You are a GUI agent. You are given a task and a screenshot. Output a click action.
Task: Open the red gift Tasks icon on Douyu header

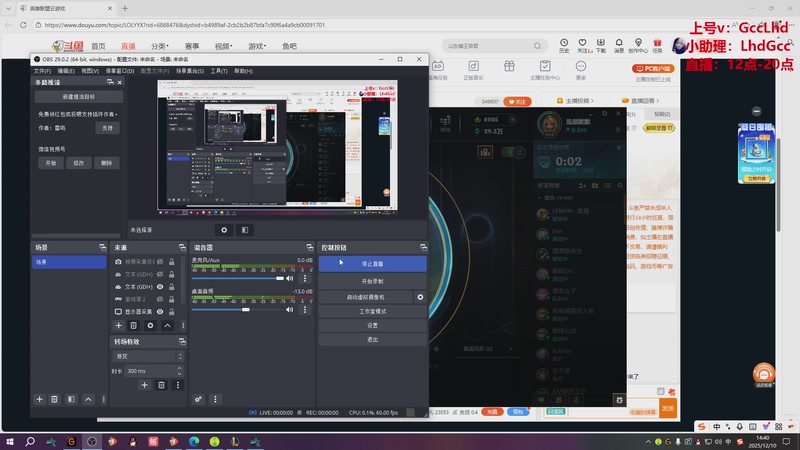(x=657, y=45)
